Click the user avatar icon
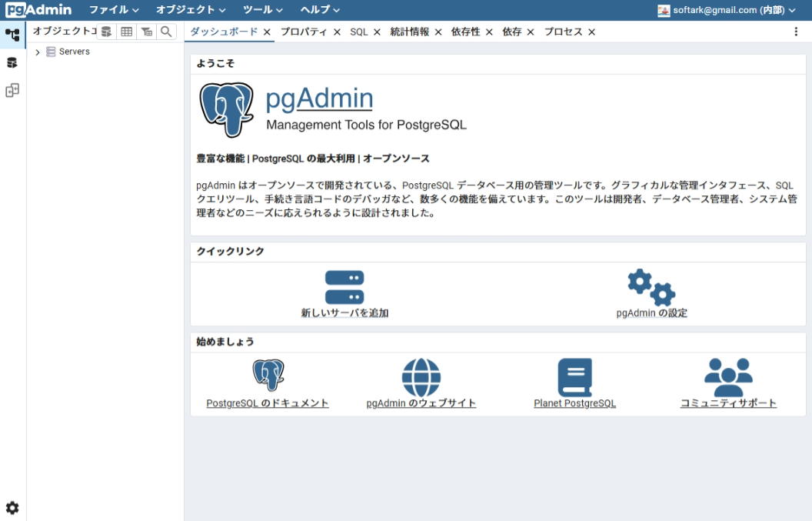The width and height of the screenshot is (812, 521). pyautogui.click(x=664, y=10)
